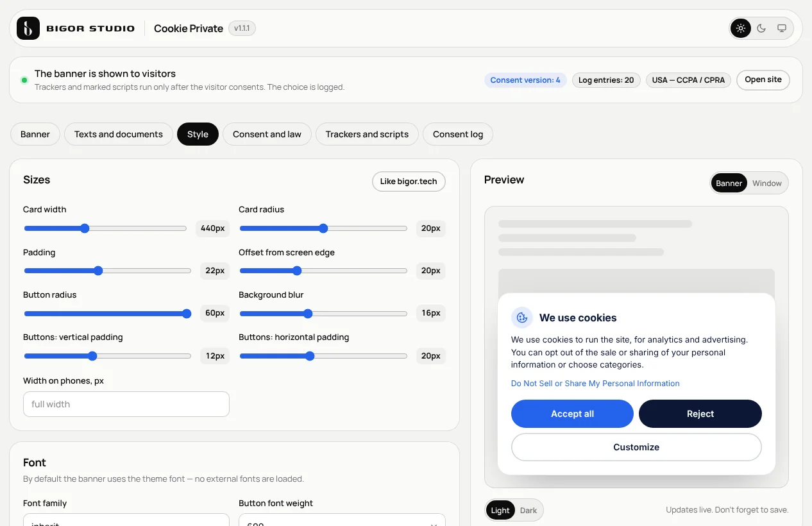Focus the Width on phones input field

click(x=126, y=404)
